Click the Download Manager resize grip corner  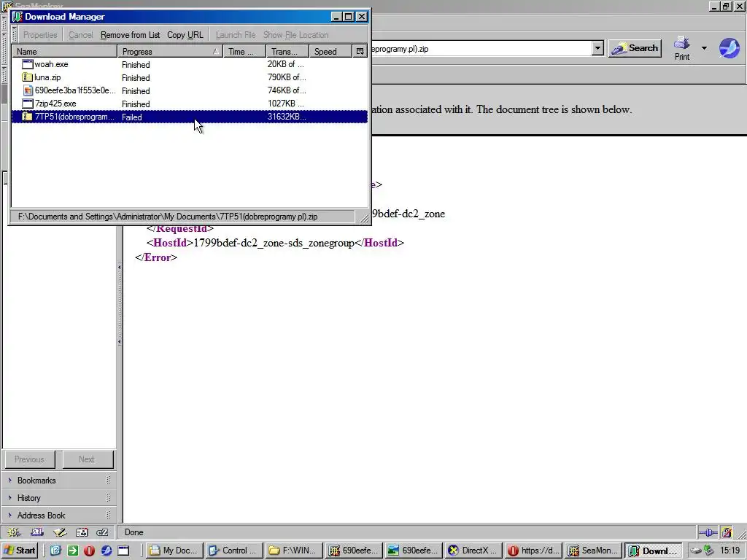coord(364,217)
